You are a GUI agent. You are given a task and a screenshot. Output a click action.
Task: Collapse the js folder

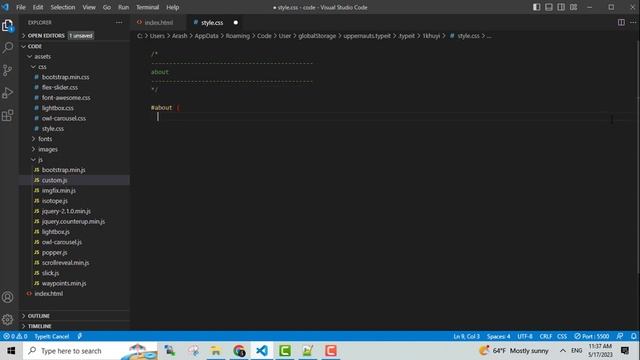tap(75, 160)
